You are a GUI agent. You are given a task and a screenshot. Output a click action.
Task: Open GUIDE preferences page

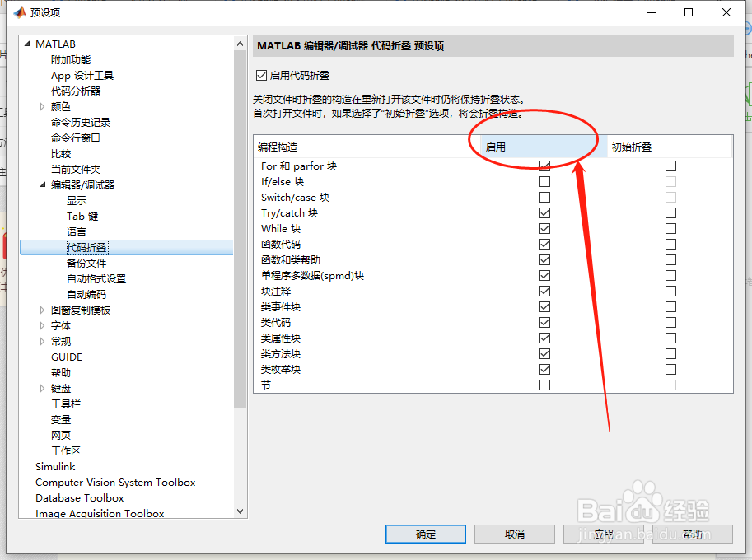[66, 357]
